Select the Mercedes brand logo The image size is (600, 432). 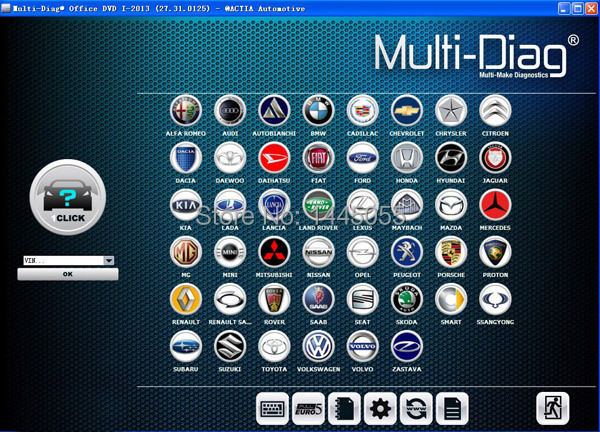pos(495,205)
